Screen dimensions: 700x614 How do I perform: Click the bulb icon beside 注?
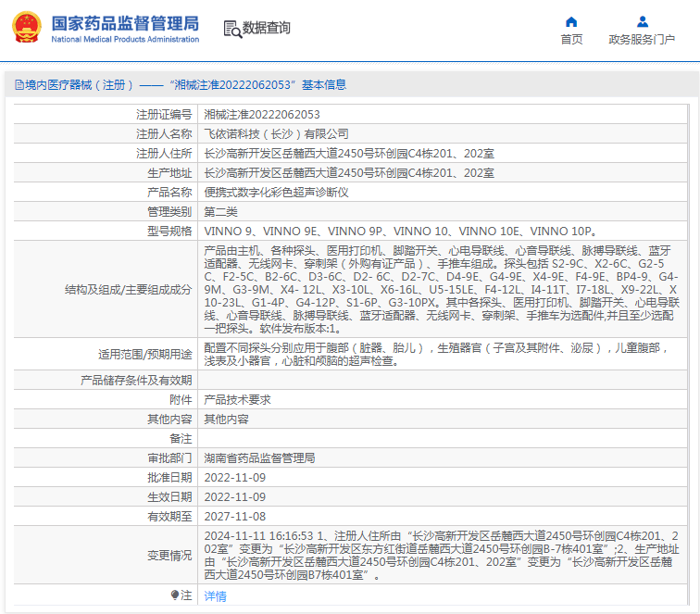174,595
